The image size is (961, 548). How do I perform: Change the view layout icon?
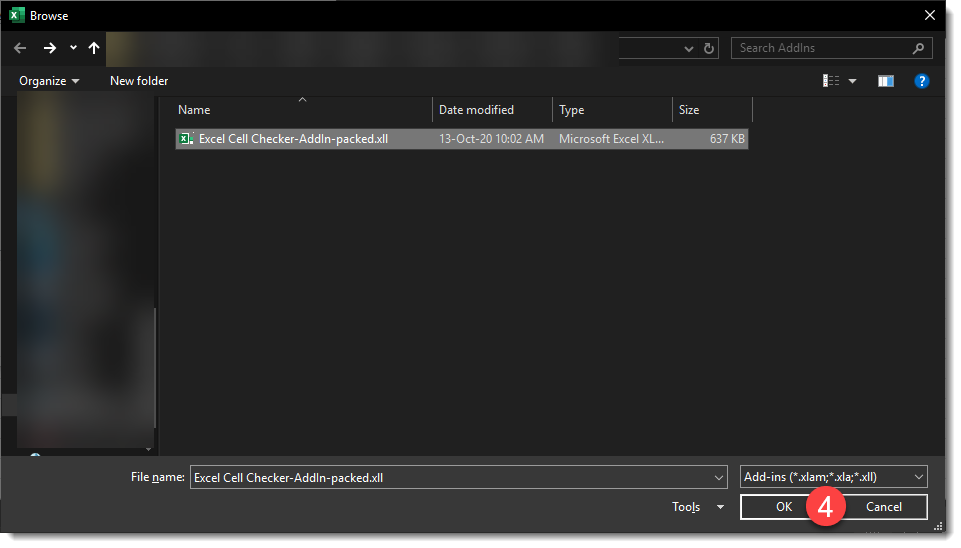[831, 81]
